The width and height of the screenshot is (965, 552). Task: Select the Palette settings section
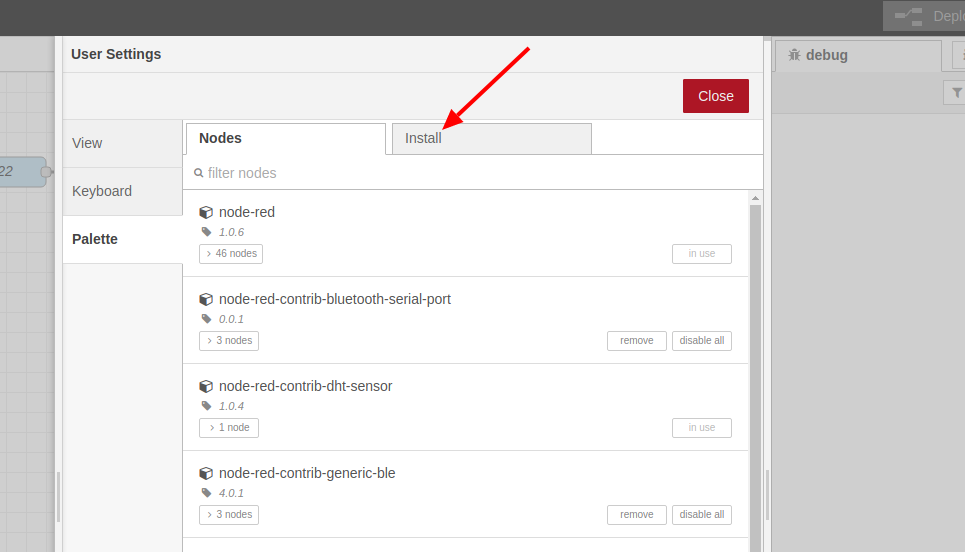[122, 239]
